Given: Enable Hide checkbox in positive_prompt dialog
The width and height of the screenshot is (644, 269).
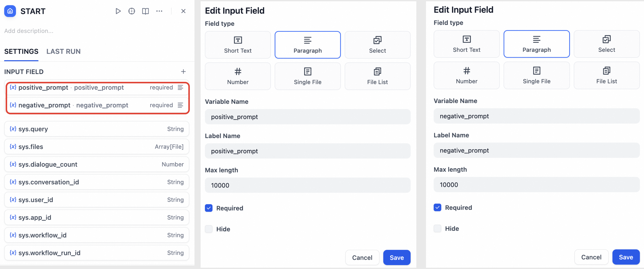Looking at the screenshot, I should pyautogui.click(x=209, y=229).
